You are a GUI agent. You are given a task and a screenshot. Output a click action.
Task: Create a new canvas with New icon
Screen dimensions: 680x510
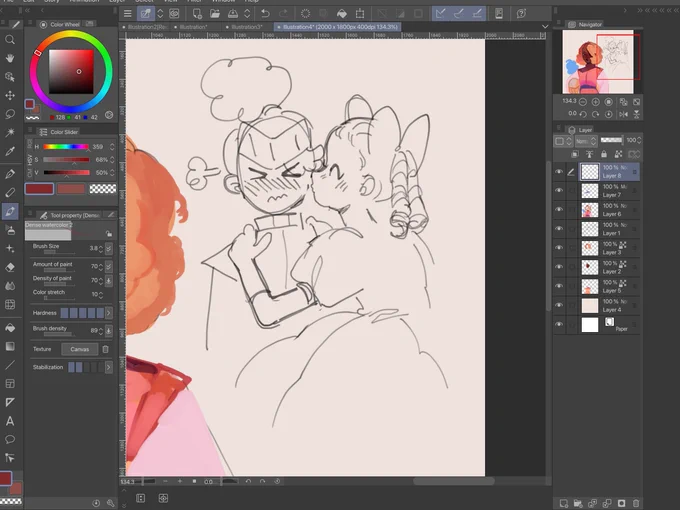pos(197,14)
